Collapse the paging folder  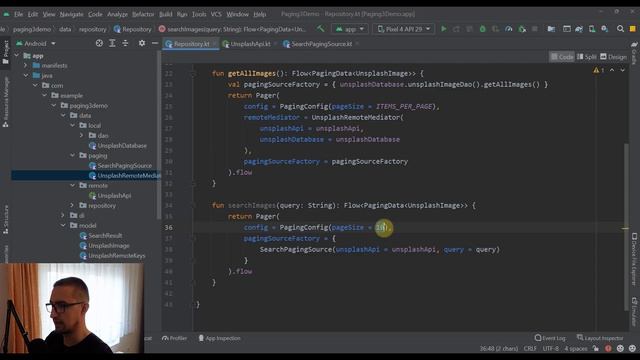(72, 156)
